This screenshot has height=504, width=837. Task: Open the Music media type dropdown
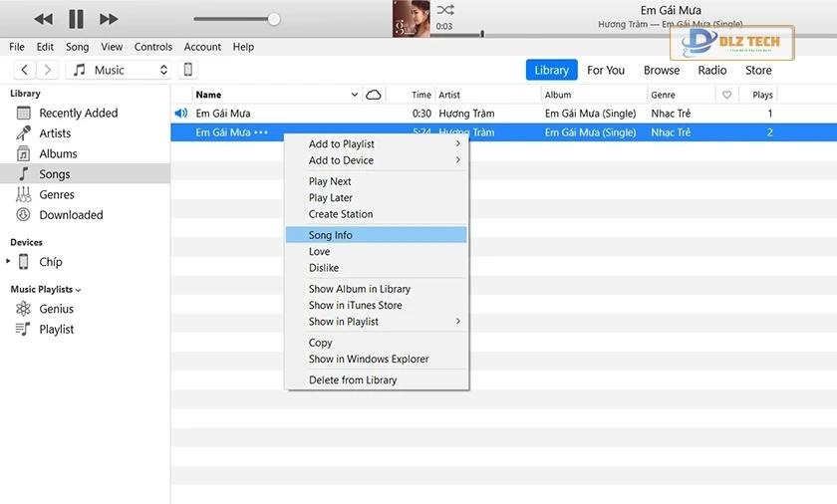coord(119,70)
